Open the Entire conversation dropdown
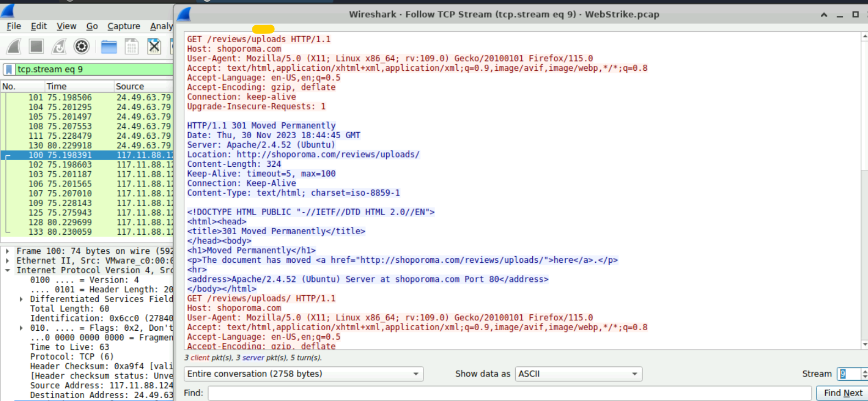 (303, 374)
